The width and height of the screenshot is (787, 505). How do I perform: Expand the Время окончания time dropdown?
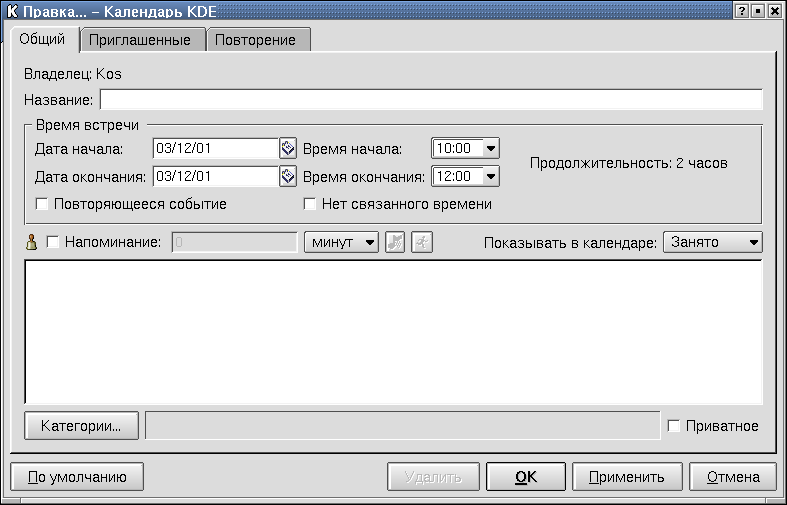[x=490, y=177]
